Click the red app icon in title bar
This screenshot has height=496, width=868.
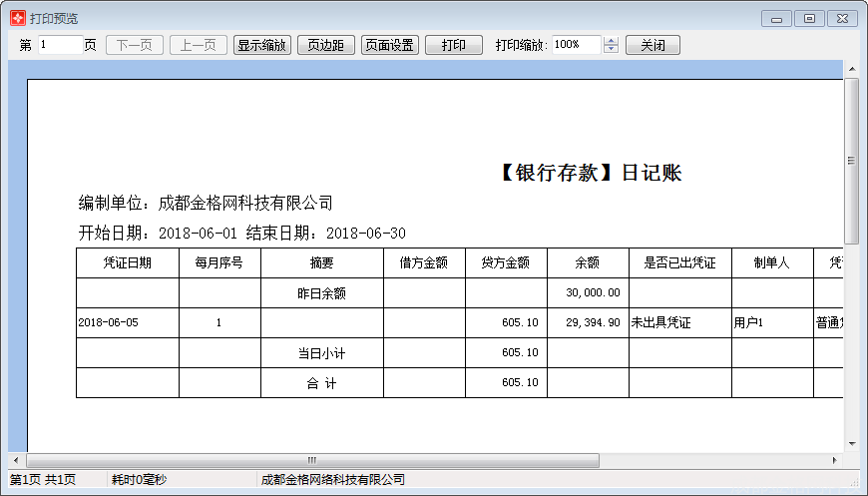pos(18,19)
